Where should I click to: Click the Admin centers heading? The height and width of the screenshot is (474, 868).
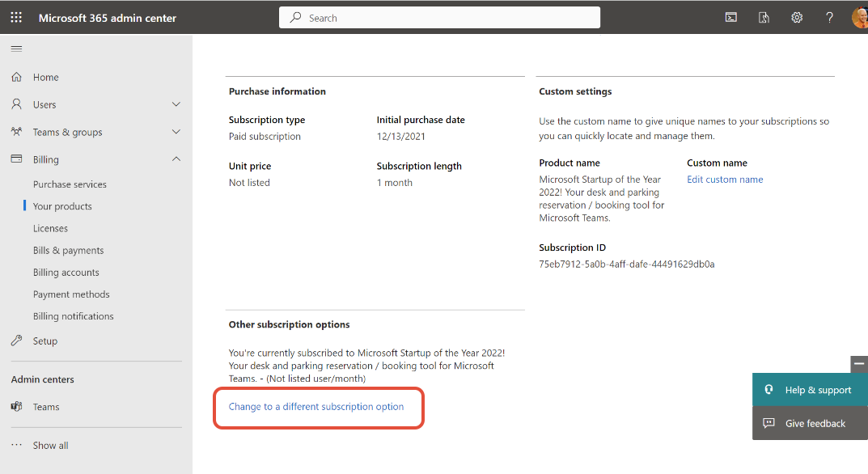(43, 379)
